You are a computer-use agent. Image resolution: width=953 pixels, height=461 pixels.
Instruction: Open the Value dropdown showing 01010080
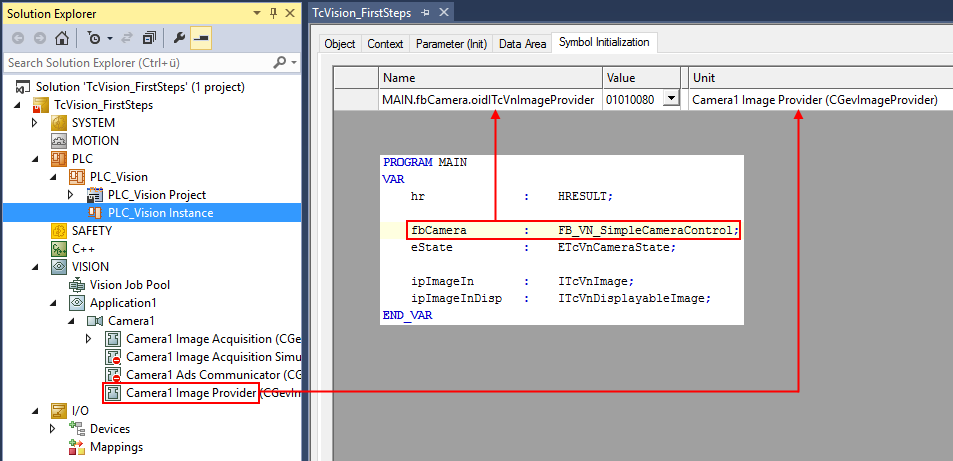(x=671, y=99)
